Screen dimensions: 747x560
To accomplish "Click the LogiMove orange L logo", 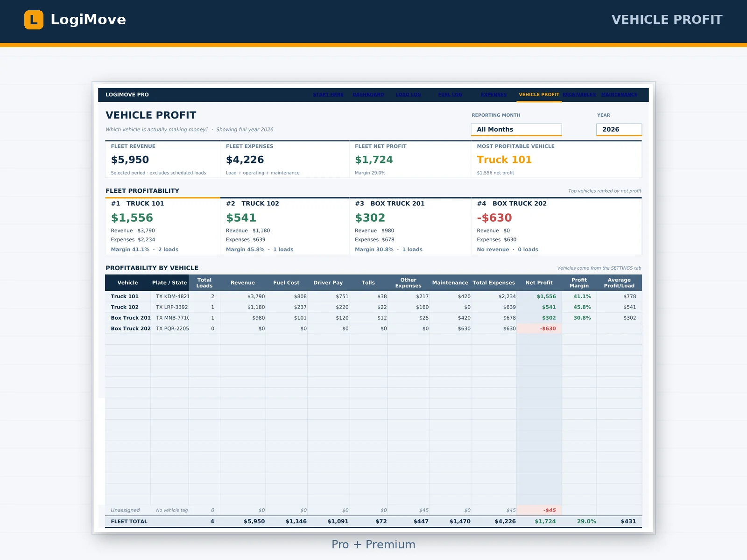I will click(34, 20).
